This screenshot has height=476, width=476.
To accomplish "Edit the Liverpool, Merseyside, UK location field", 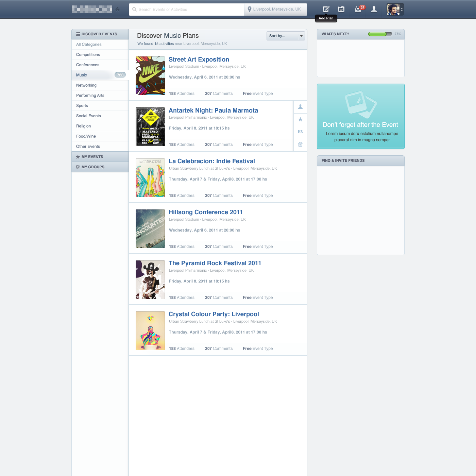I will (276, 10).
